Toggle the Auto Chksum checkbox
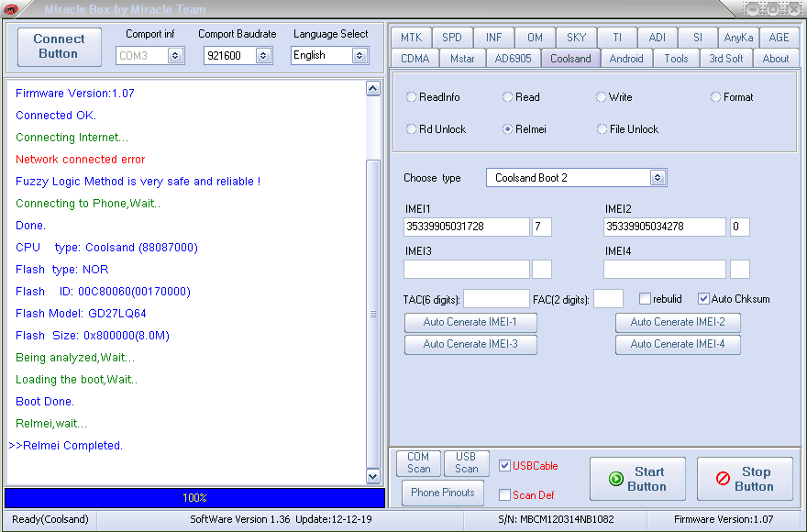Screen dimensions: 807x532 click(703, 299)
